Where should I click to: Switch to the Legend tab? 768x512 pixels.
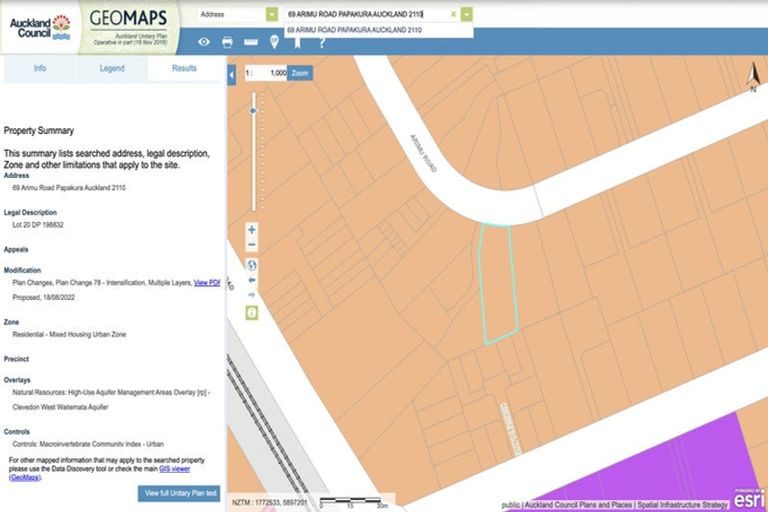[x=112, y=69]
